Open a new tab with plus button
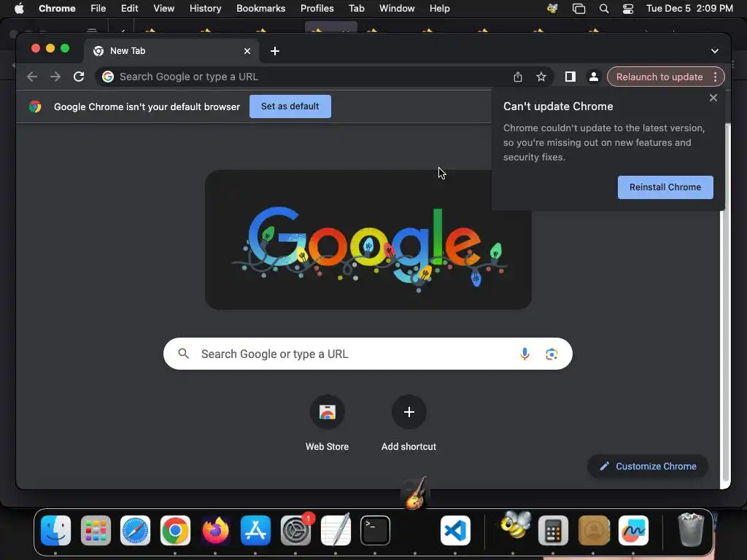The height and width of the screenshot is (560, 747). pyautogui.click(x=275, y=51)
